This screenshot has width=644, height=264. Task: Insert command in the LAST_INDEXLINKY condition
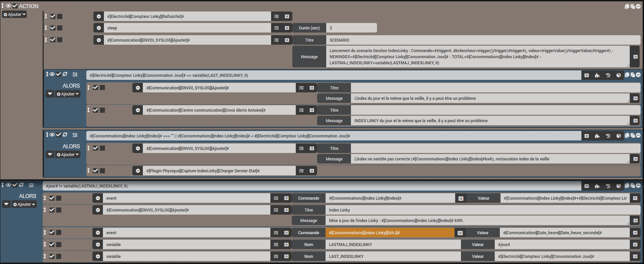[x=587, y=75]
